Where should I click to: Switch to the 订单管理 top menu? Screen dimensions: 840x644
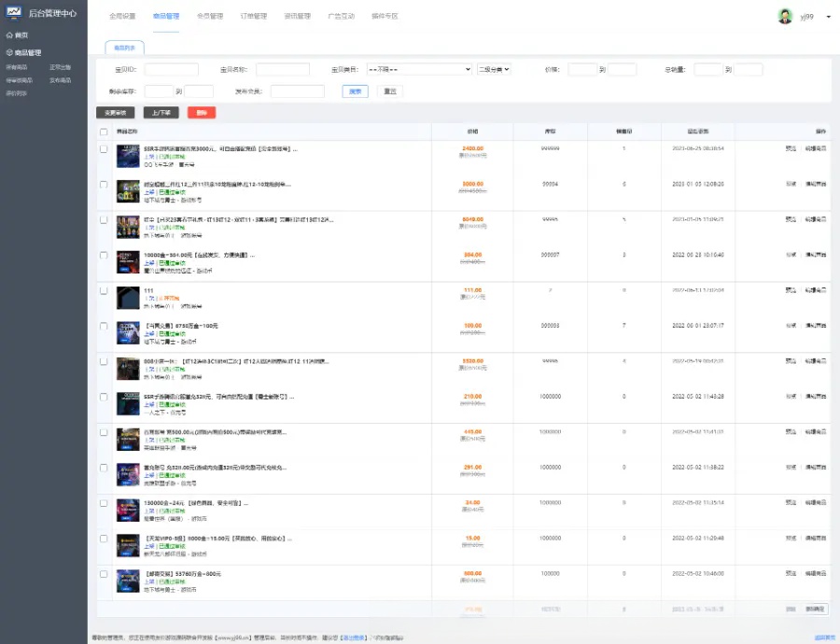tap(253, 16)
